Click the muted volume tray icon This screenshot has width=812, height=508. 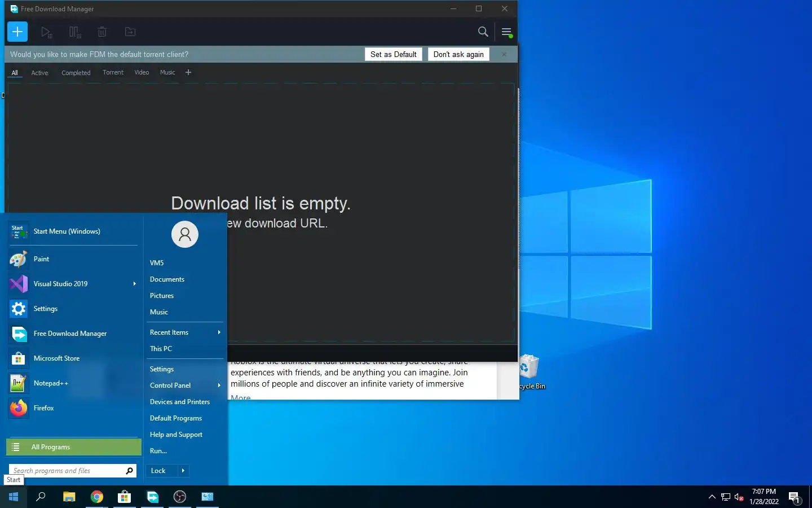point(739,497)
